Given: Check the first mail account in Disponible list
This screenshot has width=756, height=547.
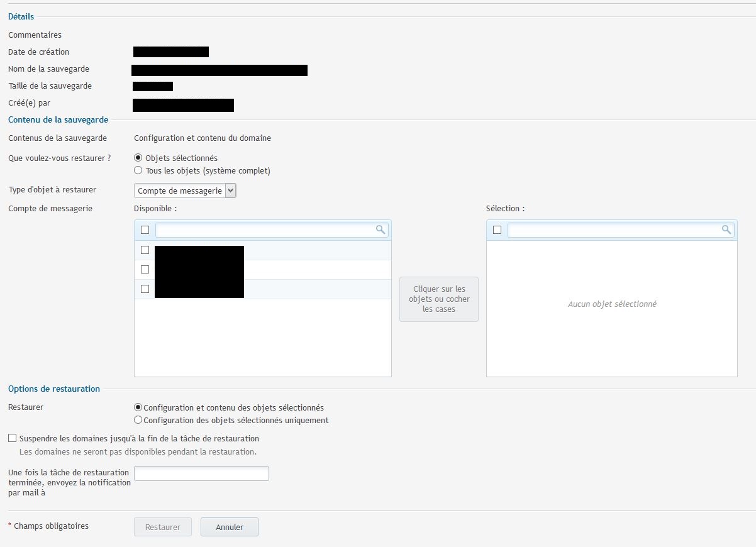Looking at the screenshot, I should [x=145, y=250].
